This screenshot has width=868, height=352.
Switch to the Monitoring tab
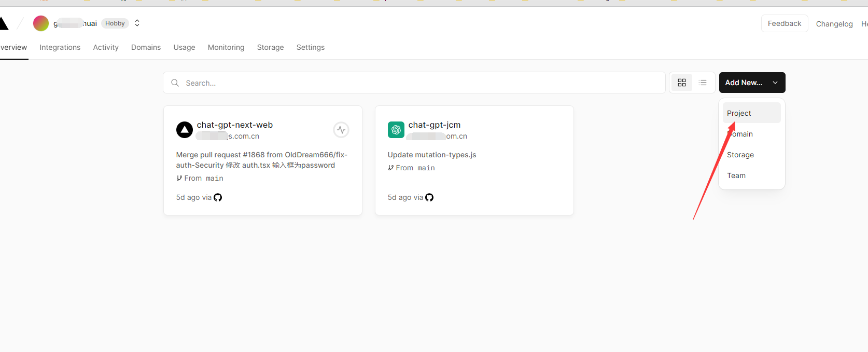pyautogui.click(x=226, y=47)
